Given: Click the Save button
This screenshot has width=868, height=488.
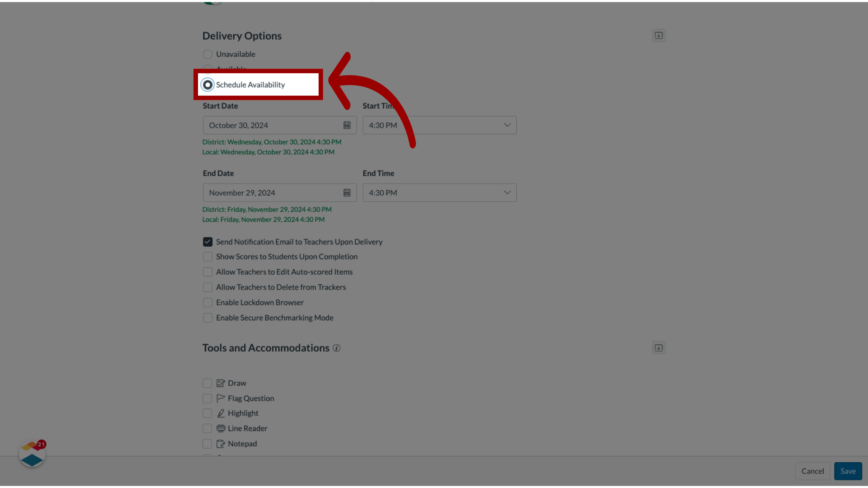Looking at the screenshot, I should tap(848, 471).
